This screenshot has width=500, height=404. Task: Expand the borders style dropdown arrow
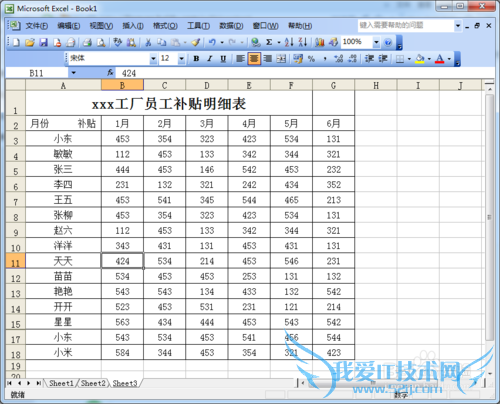click(409, 59)
